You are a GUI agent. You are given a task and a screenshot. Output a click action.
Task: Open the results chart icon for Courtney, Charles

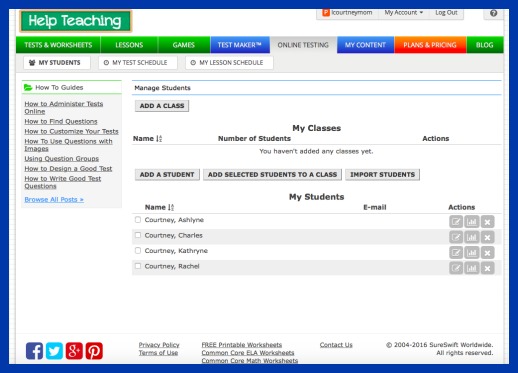(472, 237)
